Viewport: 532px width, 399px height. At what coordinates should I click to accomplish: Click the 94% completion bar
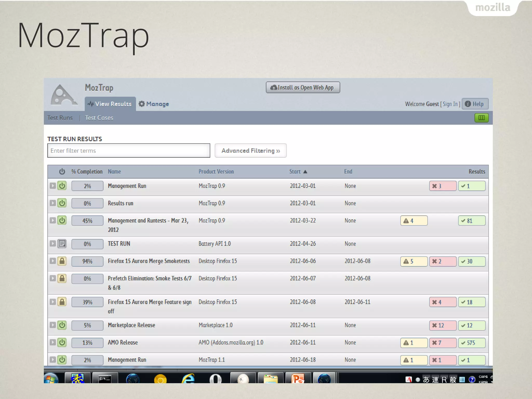pos(87,261)
